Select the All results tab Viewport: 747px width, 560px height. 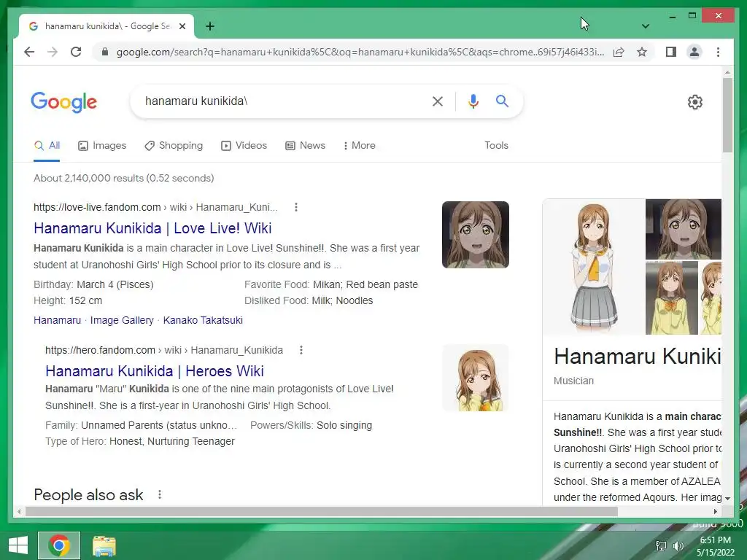47,146
